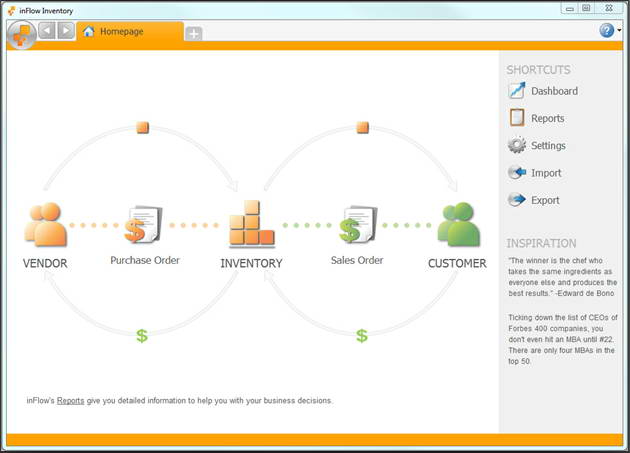Click the Forbes 400 CEOs inspiration text
This screenshot has height=453, width=630.
pos(562,339)
